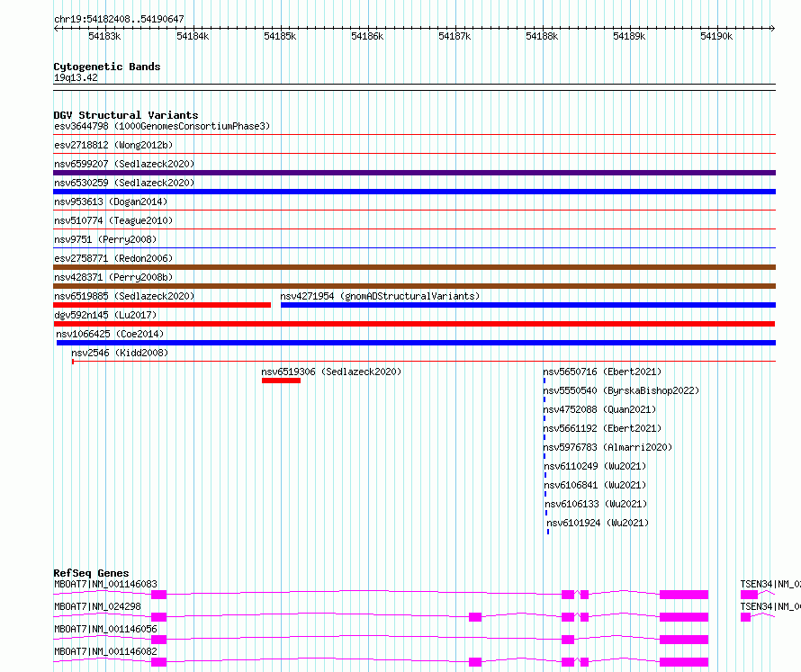The height and width of the screenshot is (672, 801).
Task: Click the 54188k ruler tick label
Action: pyautogui.click(x=542, y=36)
